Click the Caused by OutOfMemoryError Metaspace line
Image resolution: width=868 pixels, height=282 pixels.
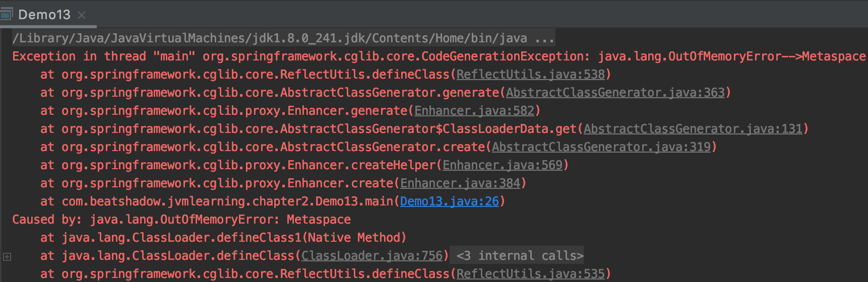point(181,220)
